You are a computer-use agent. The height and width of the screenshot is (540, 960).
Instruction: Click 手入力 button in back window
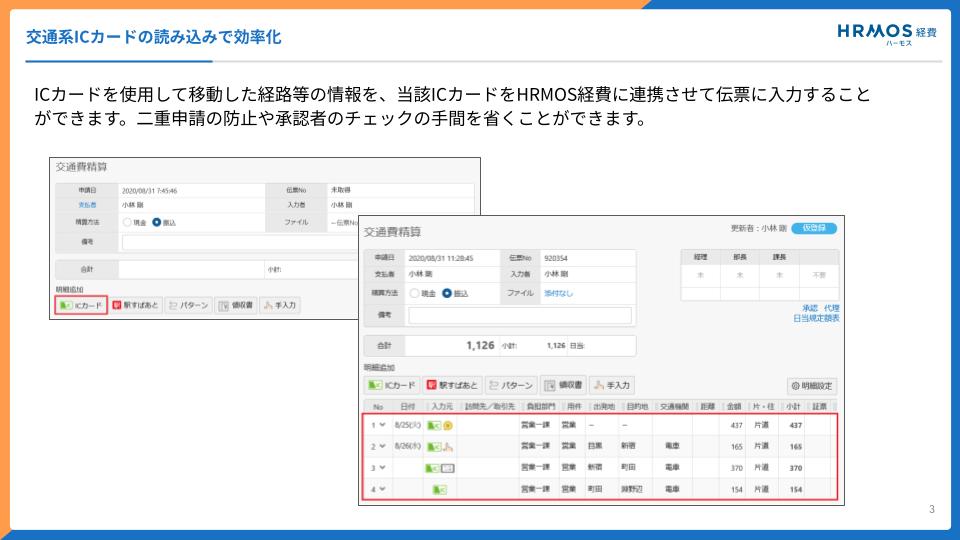point(280,305)
